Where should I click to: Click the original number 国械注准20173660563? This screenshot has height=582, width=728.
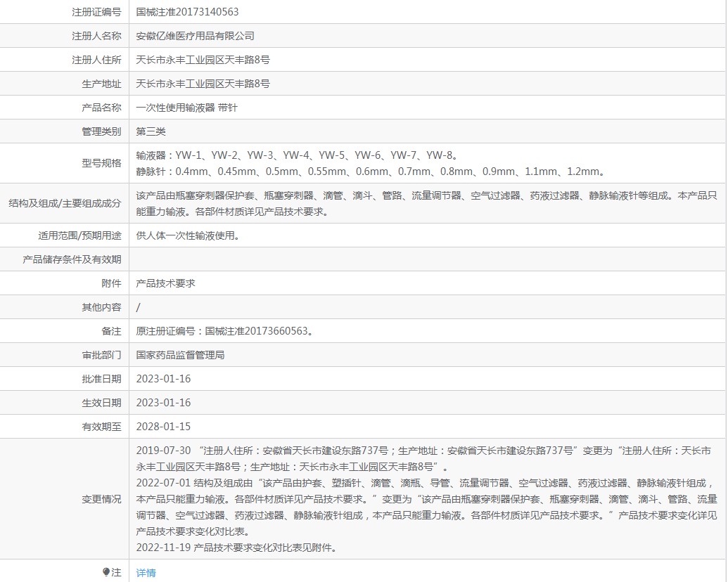point(257,331)
